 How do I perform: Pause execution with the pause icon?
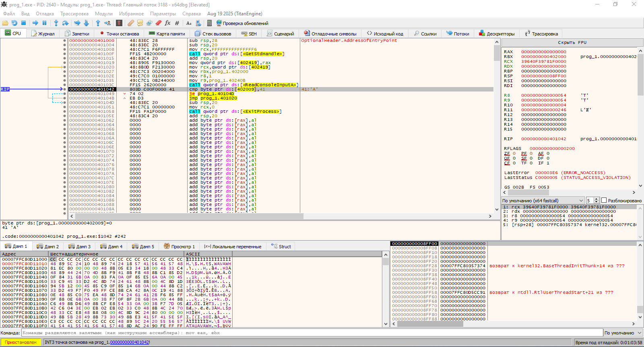(44, 23)
